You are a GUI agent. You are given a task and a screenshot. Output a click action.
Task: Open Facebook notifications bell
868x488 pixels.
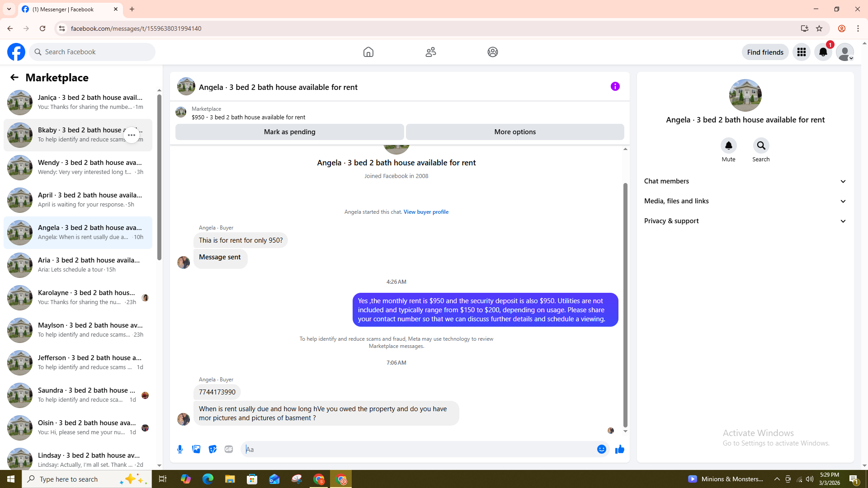[x=823, y=52]
